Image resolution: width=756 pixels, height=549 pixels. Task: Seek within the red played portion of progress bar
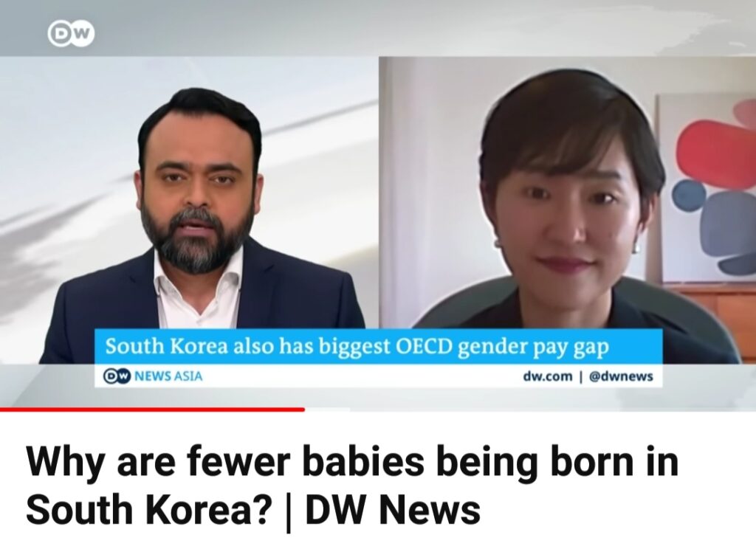(x=152, y=410)
